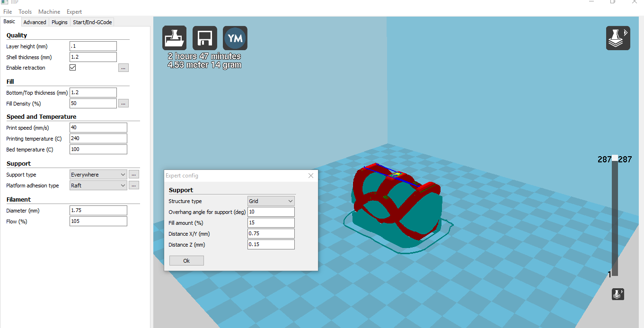
Task: Click the Bed temperature input field
Action: (98, 149)
